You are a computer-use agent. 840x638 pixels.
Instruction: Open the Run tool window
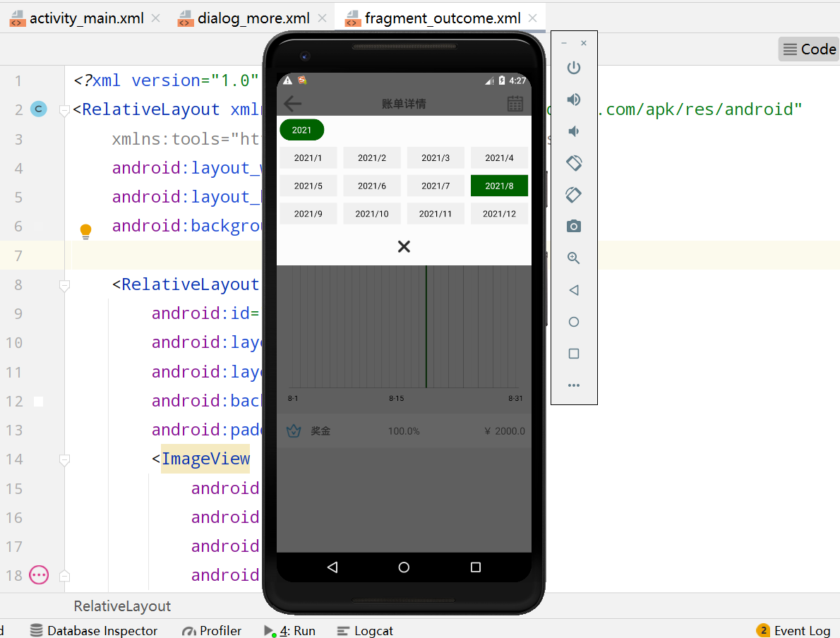click(290, 630)
